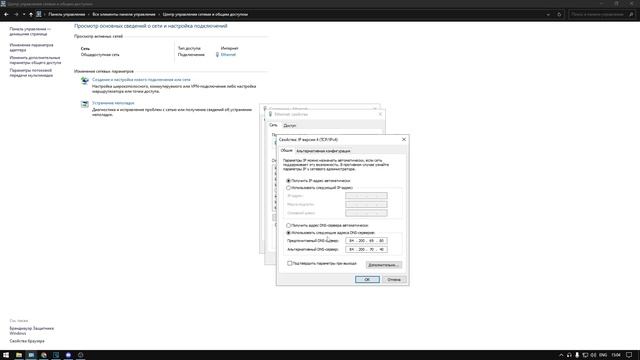640x360 pixels.
Task: Click the taskbar clock
Action: click(616, 355)
